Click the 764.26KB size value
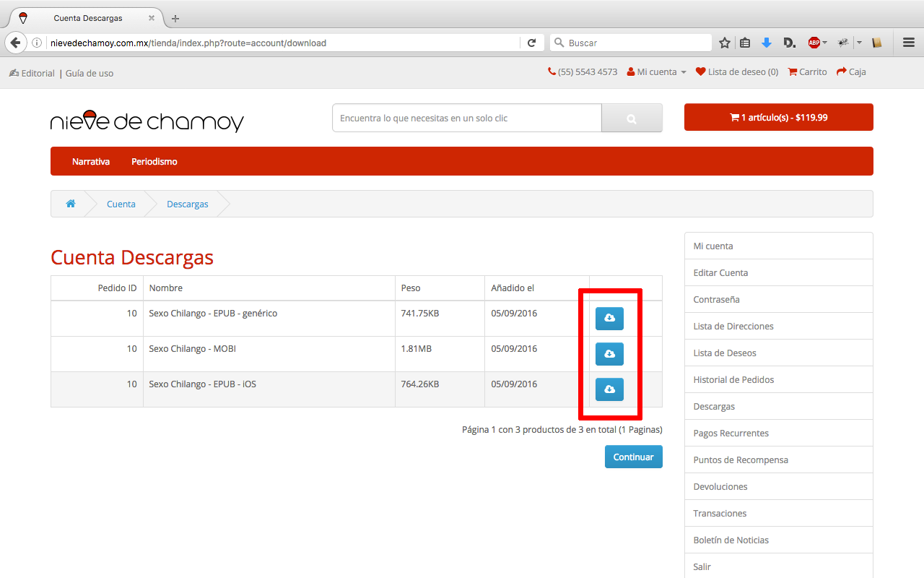924x578 pixels. 420,384
